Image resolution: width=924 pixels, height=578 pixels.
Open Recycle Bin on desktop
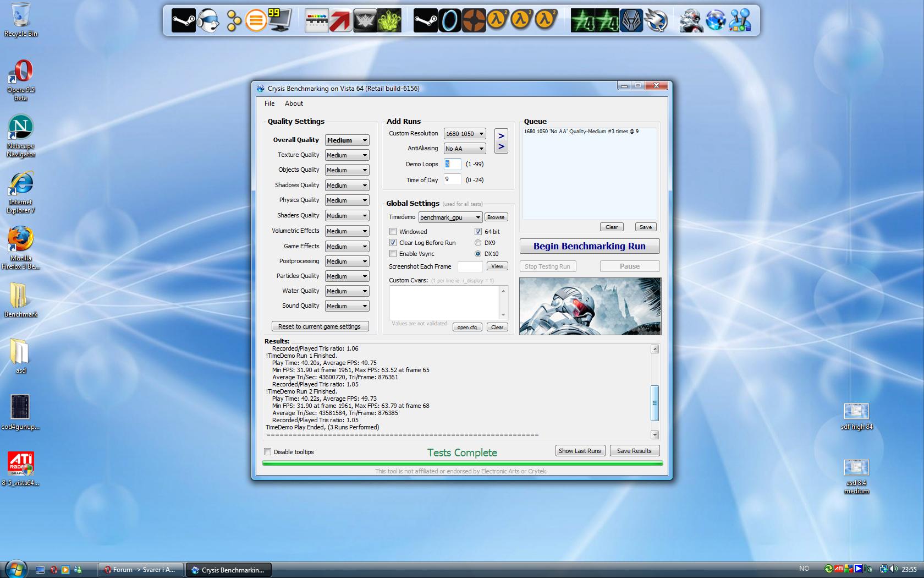[21, 20]
